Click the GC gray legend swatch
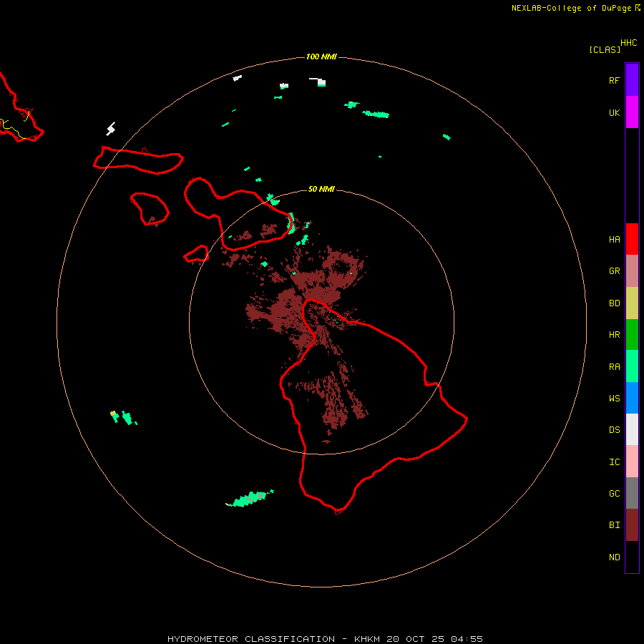The image size is (644, 644). (632, 493)
